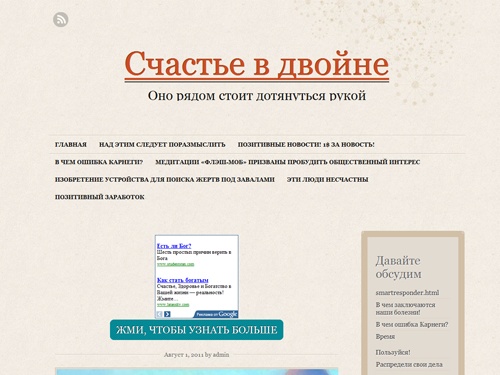Image resolution: width=500 pixels, height=375 pixels.
Task: Open the post date Август 1, 2011
Action: tap(183, 355)
